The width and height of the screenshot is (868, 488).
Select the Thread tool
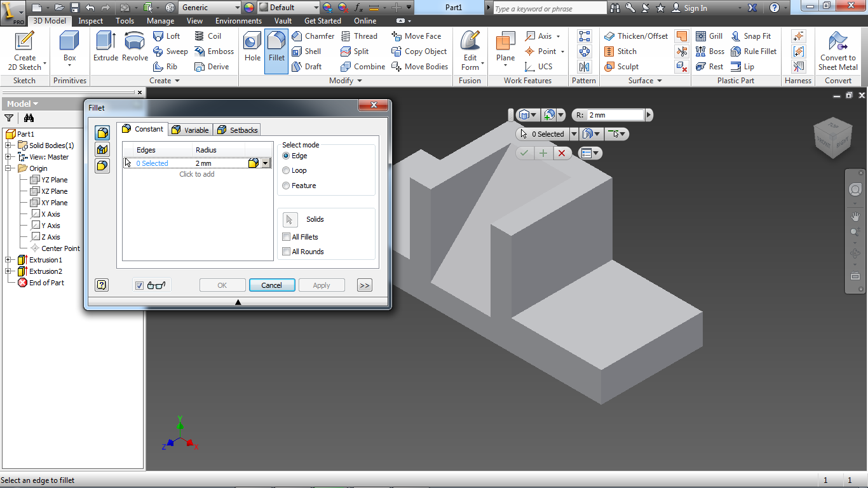click(x=359, y=36)
